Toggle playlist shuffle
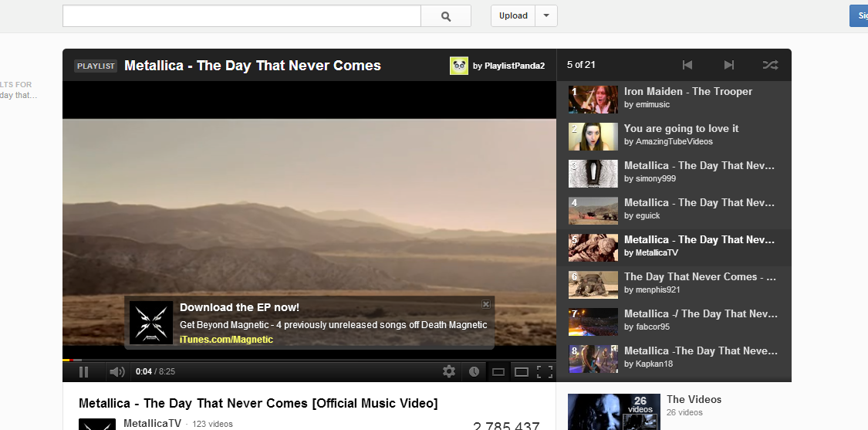This screenshot has height=430, width=868. [x=770, y=65]
